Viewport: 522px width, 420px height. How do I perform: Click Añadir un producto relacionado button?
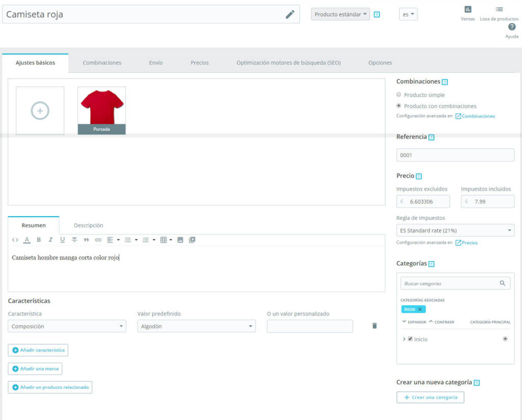pyautogui.click(x=50, y=387)
